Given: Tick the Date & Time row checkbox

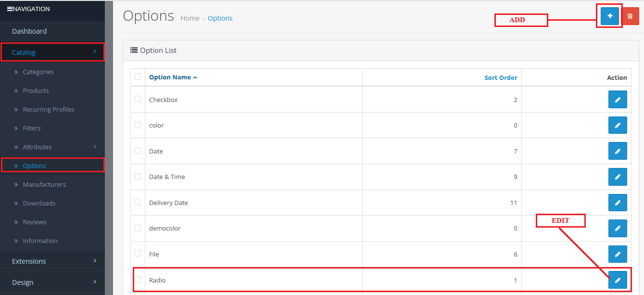Looking at the screenshot, I should pos(138,176).
